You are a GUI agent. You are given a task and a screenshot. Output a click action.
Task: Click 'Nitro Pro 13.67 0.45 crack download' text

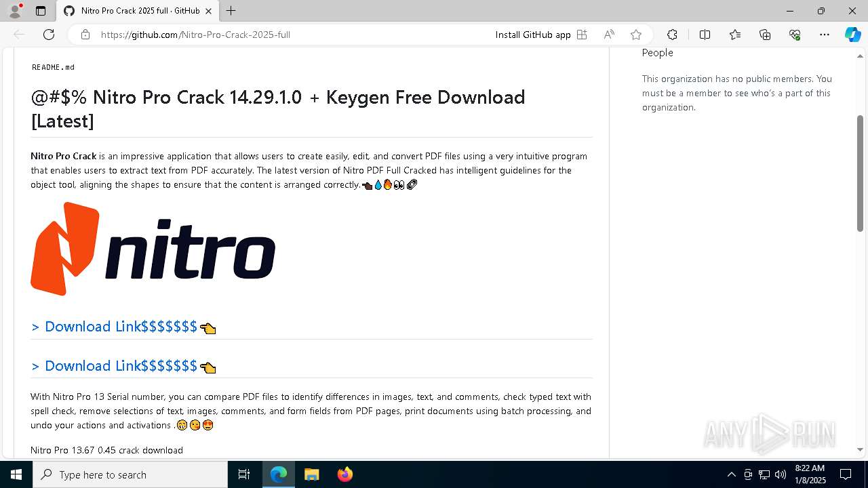coord(106,450)
